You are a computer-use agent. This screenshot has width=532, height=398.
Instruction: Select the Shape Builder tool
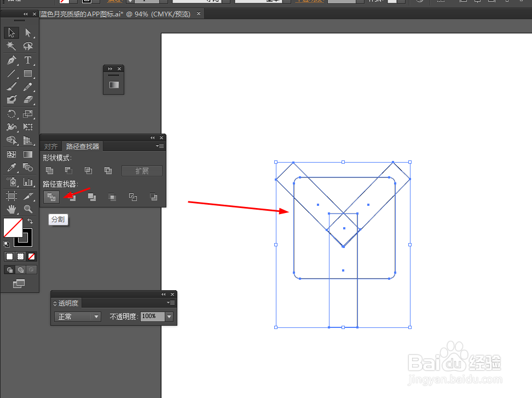tap(11, 140)
